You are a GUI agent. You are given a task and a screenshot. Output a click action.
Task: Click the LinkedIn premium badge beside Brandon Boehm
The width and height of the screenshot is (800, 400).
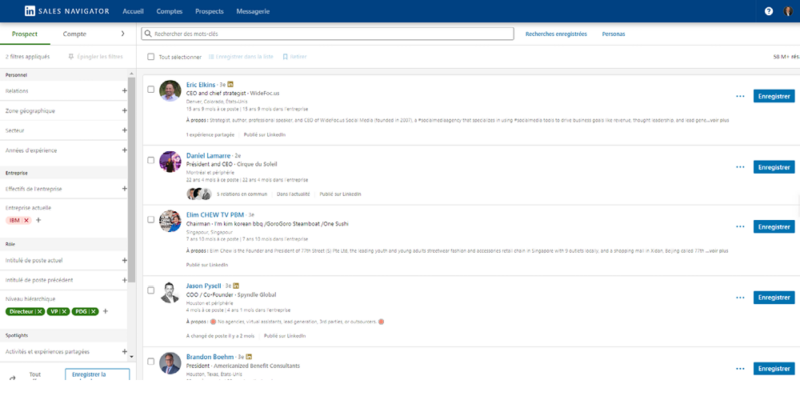coord(249,357)
